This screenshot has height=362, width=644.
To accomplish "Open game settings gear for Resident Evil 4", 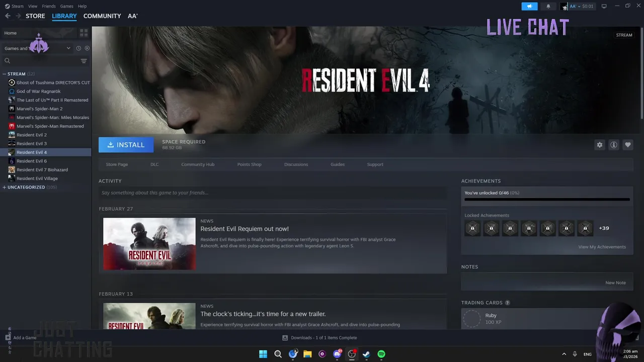I will coord(599,145).
